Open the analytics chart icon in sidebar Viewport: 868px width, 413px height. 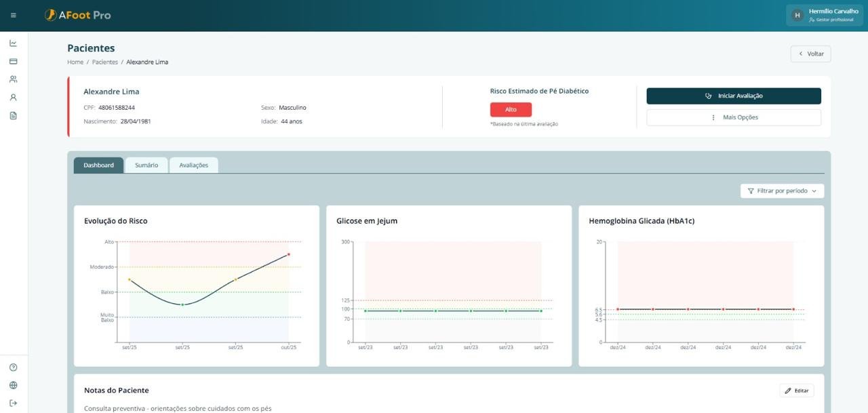(x=14, y=43)
